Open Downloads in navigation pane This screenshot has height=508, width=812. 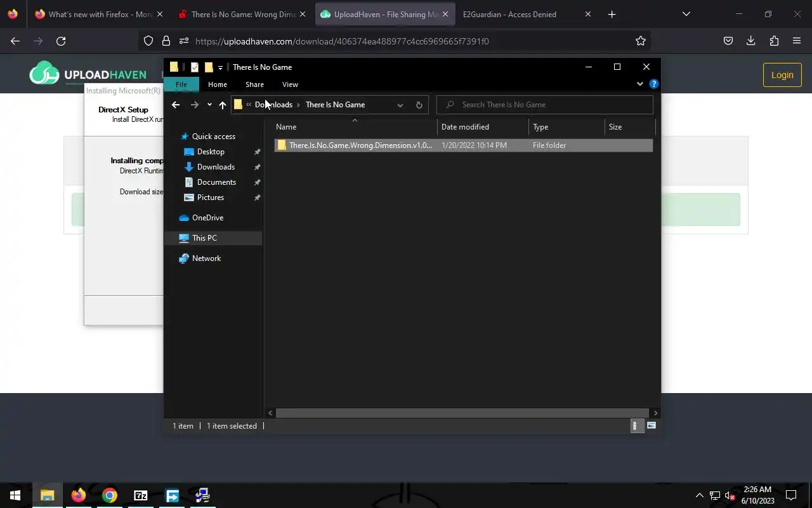[x=216, y=167]
